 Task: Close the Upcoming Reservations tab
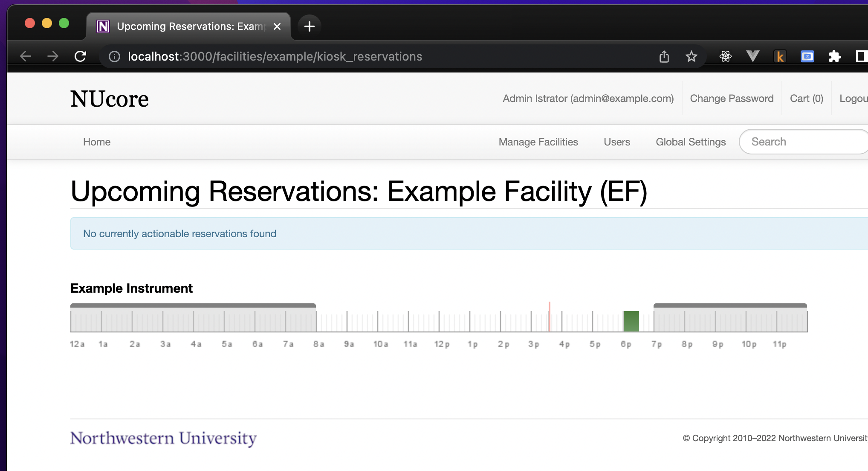click(x=277, y=26)
